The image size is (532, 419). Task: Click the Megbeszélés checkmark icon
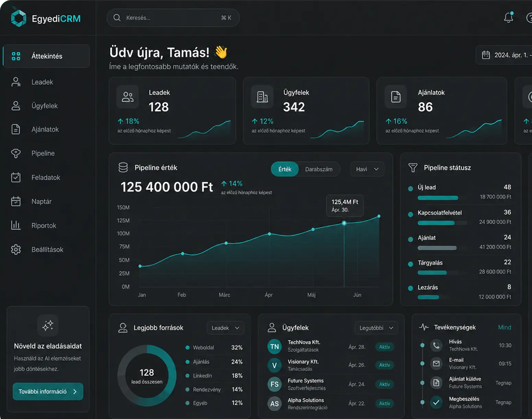click(436, 402)
